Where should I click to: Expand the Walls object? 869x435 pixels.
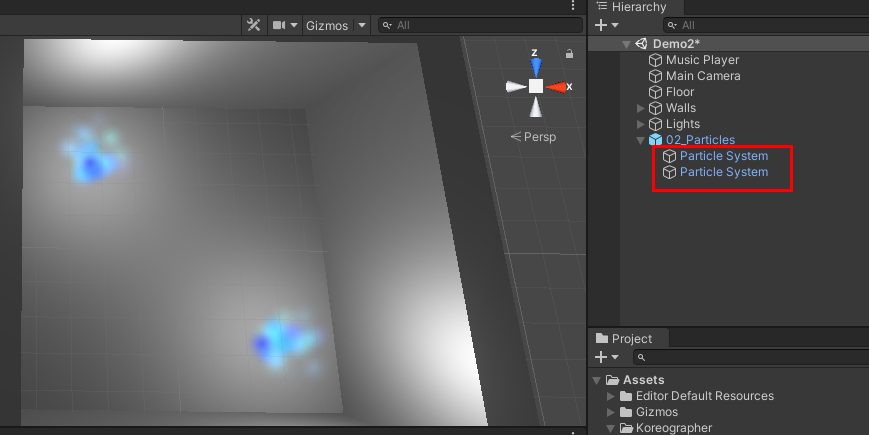point(641,108)
